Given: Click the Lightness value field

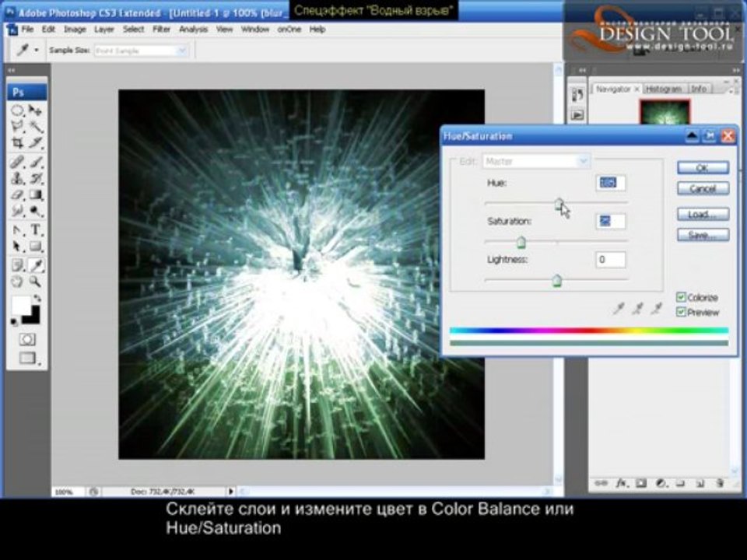Looking at the screenshot, I should (x=610, y=260).
